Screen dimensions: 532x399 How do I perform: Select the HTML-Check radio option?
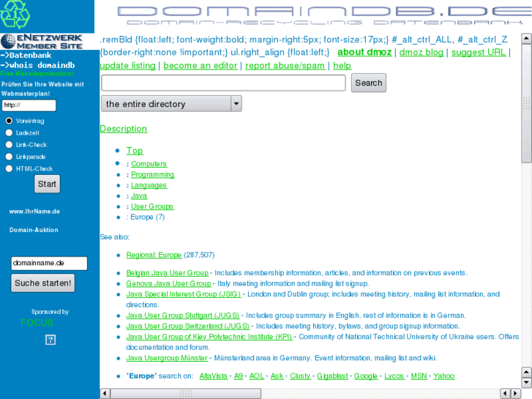pos(10,168)
